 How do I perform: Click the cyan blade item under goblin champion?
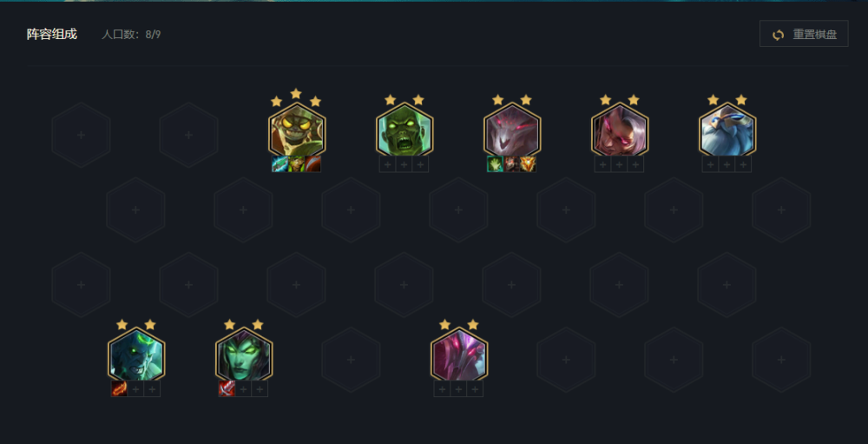point(279,164)
